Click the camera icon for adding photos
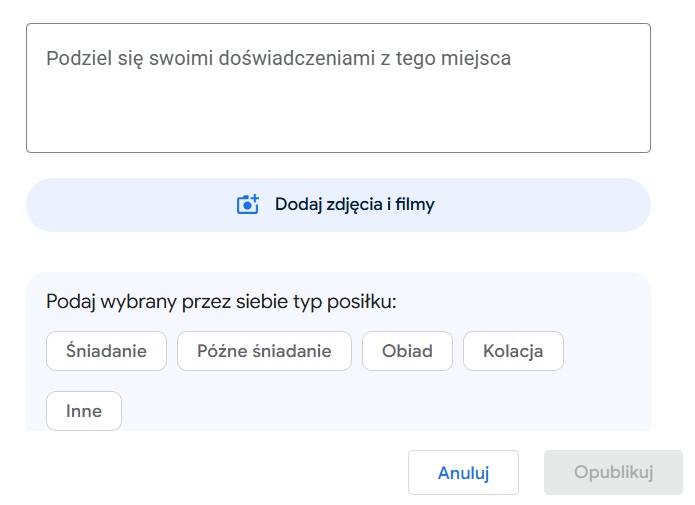This screenshot has width=695, height=505. [248, 204]
